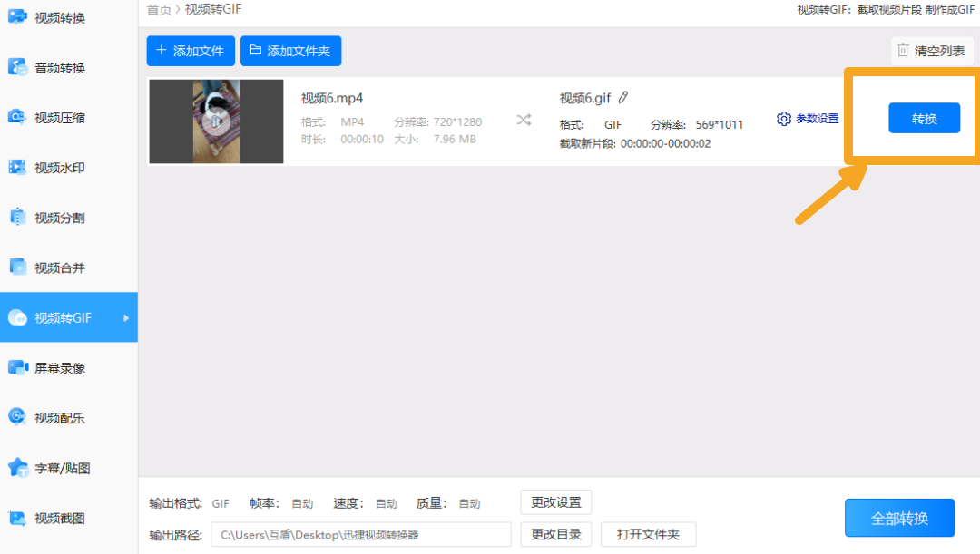Open 参数设置 link text

click(x=817, y=119)
